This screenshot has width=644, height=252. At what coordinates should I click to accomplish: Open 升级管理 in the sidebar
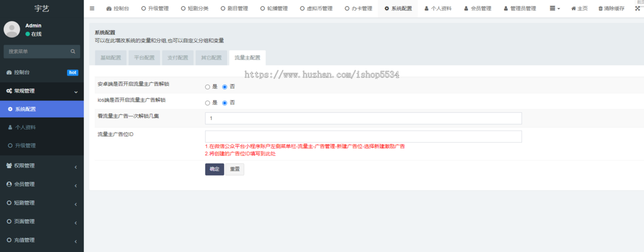[42, 146]
